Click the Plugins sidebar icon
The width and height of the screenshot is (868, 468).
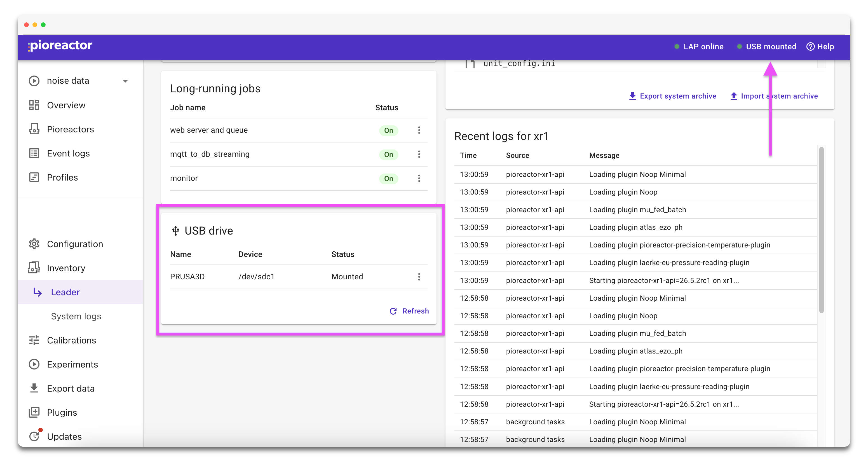pyautogui.click(x=34, y=412)
